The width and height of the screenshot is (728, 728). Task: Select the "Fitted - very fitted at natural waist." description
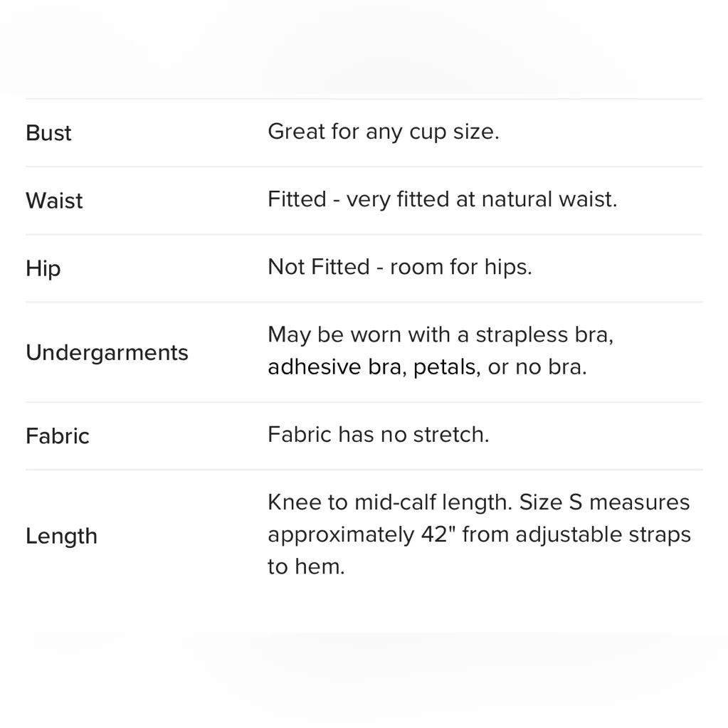click(x=442, y=199)
